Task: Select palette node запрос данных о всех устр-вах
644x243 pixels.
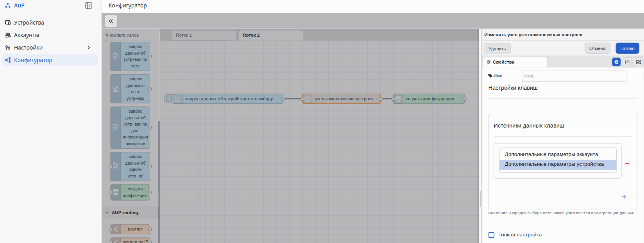Action: [x=130, y=89]
